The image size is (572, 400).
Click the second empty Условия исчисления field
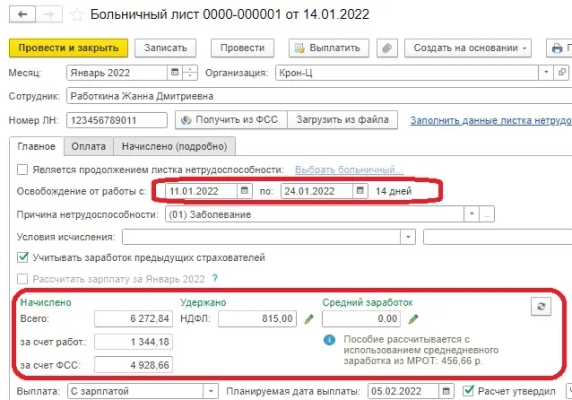pyautogui.click(x=498, y=237)
